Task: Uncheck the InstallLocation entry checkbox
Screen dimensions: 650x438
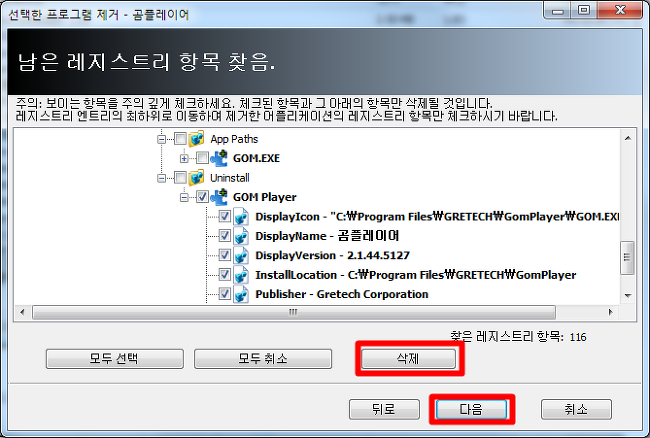Action: coord(224,274)
